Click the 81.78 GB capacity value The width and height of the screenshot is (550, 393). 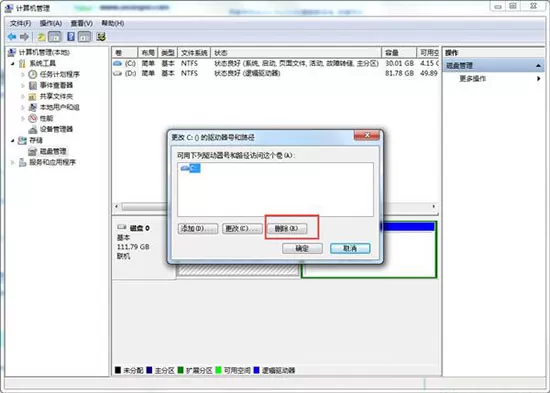pyautogui.click(x=400, y=73)
